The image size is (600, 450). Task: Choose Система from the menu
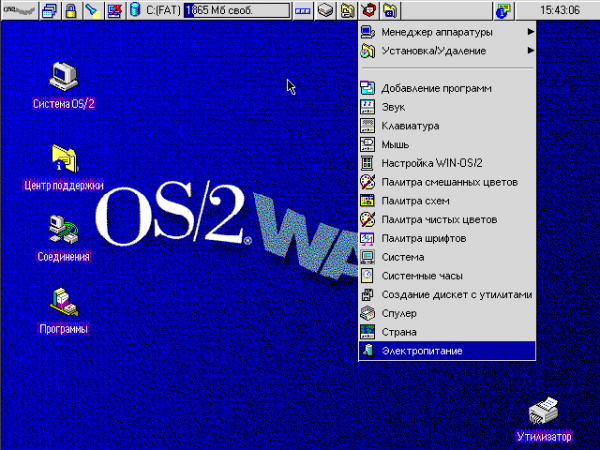(x=447, y=257)
